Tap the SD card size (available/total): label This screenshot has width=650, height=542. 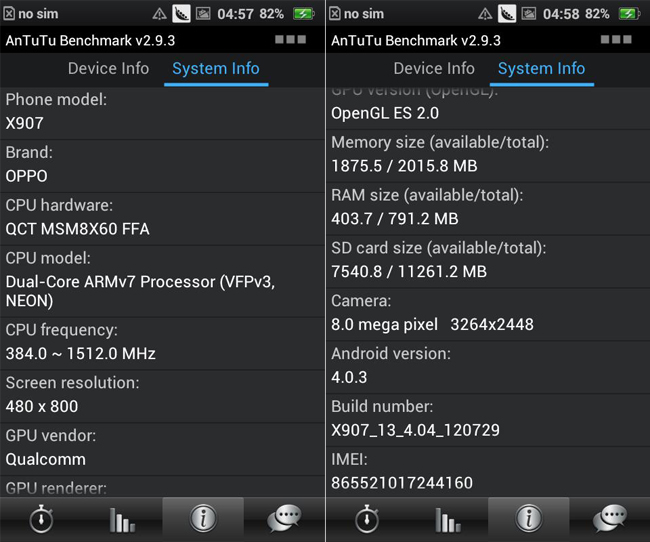tap(439, 248)
